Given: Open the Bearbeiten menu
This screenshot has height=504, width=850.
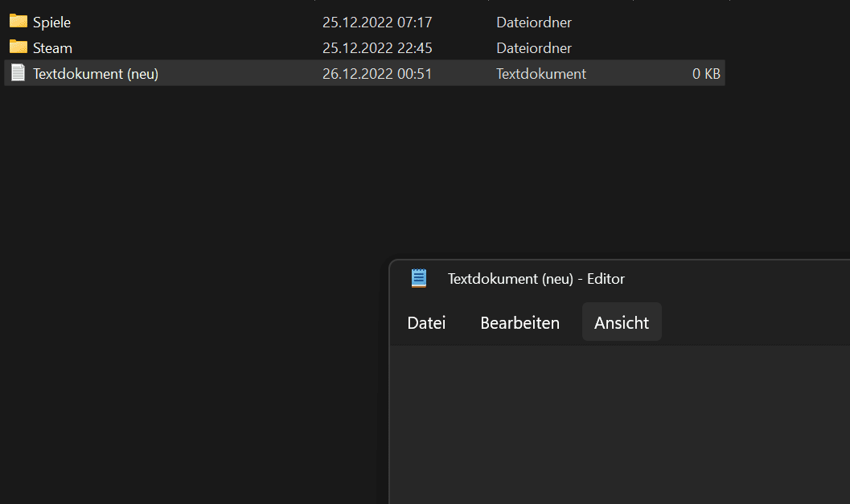Looking at the screenshot, I should pyautogui.click(x=519, y=323).
